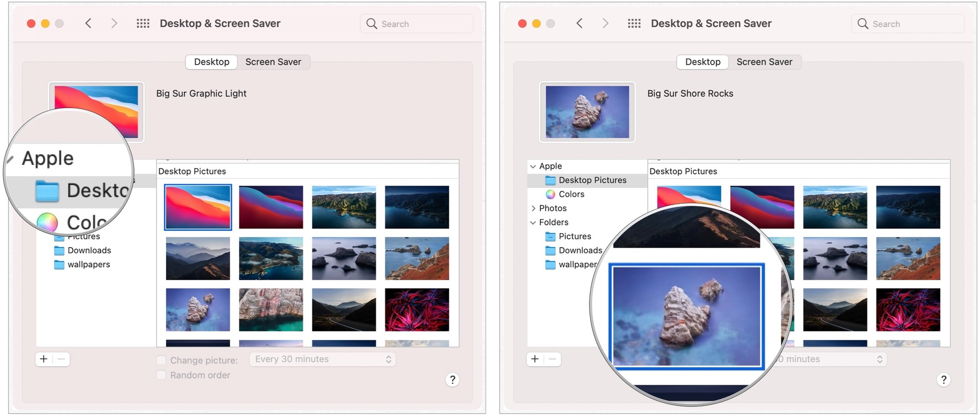
Task: Choose red cliff shoreline wallpaper in right window
Action: (x=908, y=258)
